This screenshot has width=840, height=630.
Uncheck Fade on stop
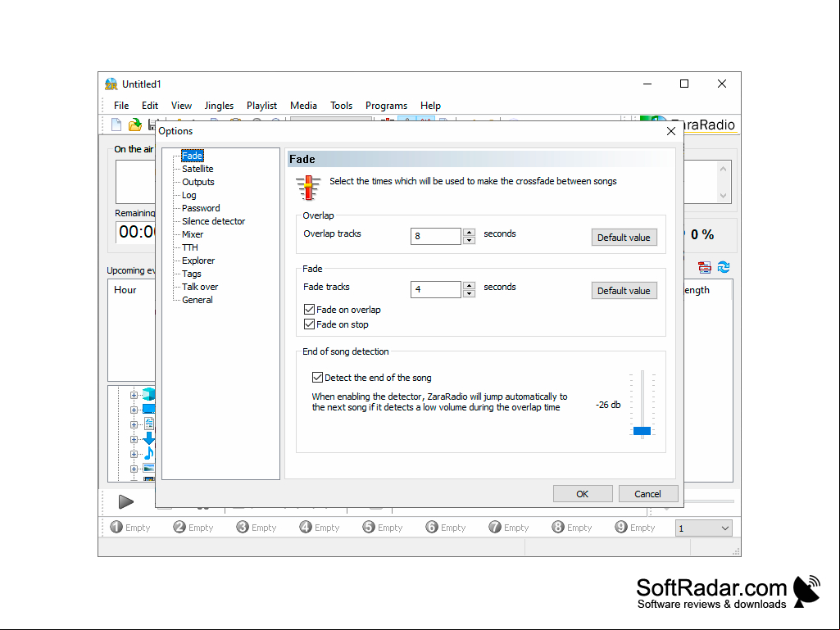pos(309,324)
